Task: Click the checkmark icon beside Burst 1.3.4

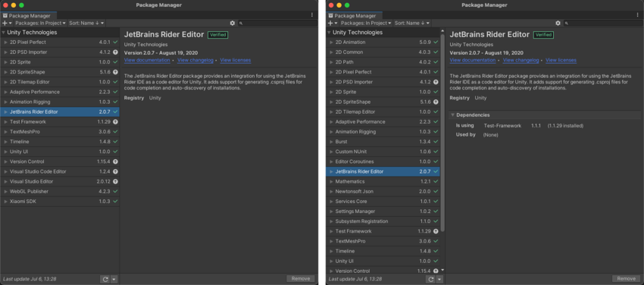Action: [436, 142]
